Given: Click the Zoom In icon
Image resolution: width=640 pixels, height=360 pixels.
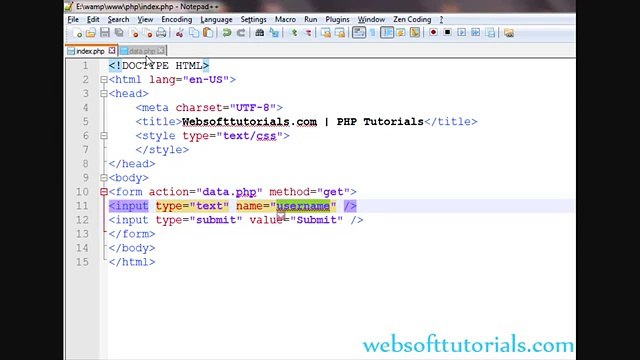Looking at the screenshot, I should pyautogui.click(x=293, y=33).
